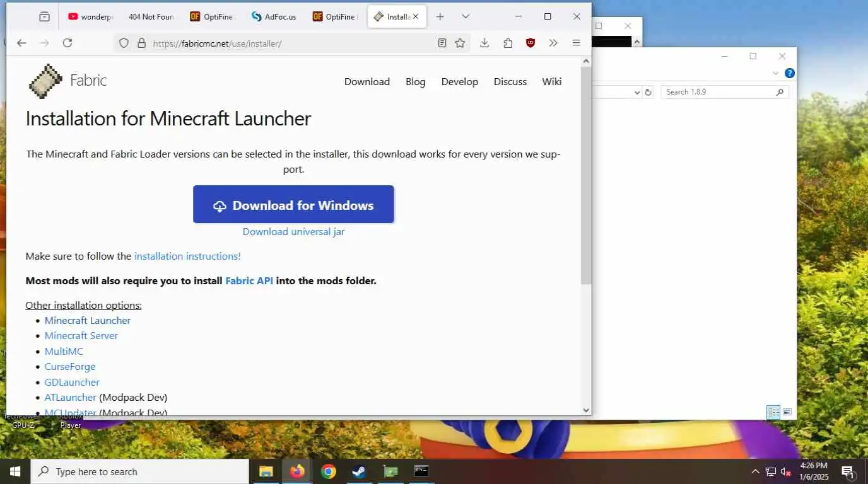This screenshot has height=484, width=868.
Task: Click the grayed-out forward arrow
Action: click(44, 43)
